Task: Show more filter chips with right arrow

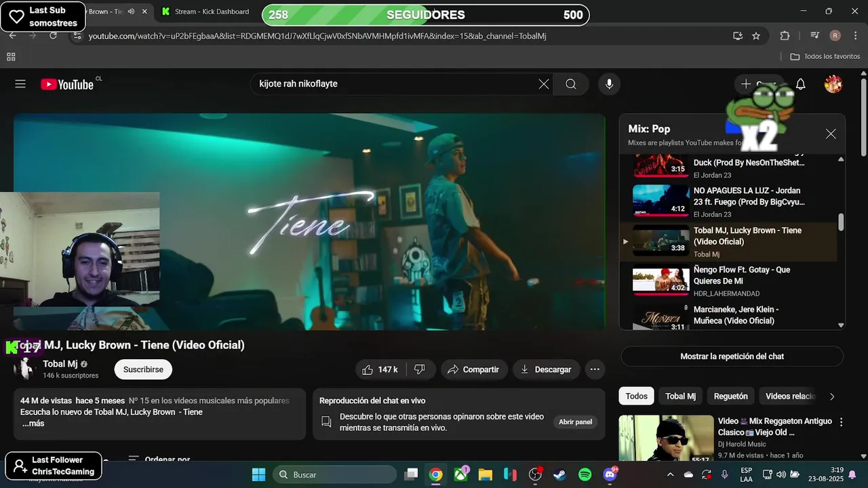Action: click(x=832, y=396)
